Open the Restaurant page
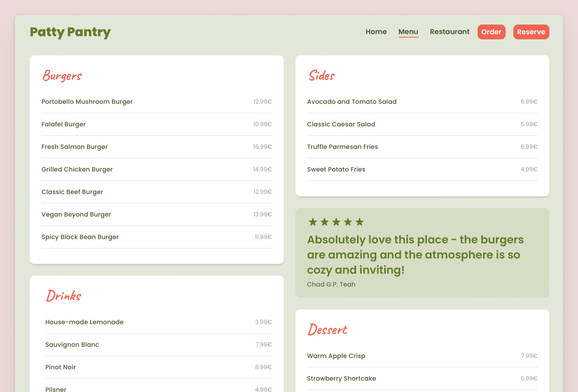The image size is (578, 392). point(450,32)
